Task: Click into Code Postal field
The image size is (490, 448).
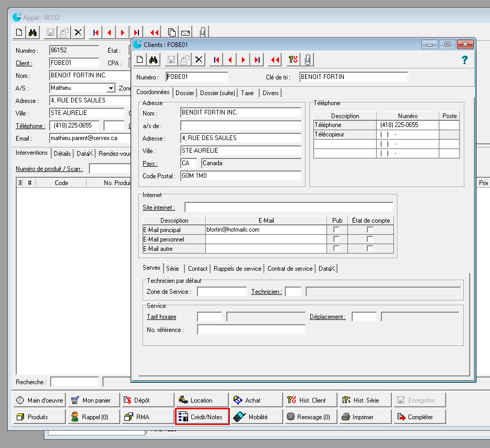Action: tap(241, 176)
